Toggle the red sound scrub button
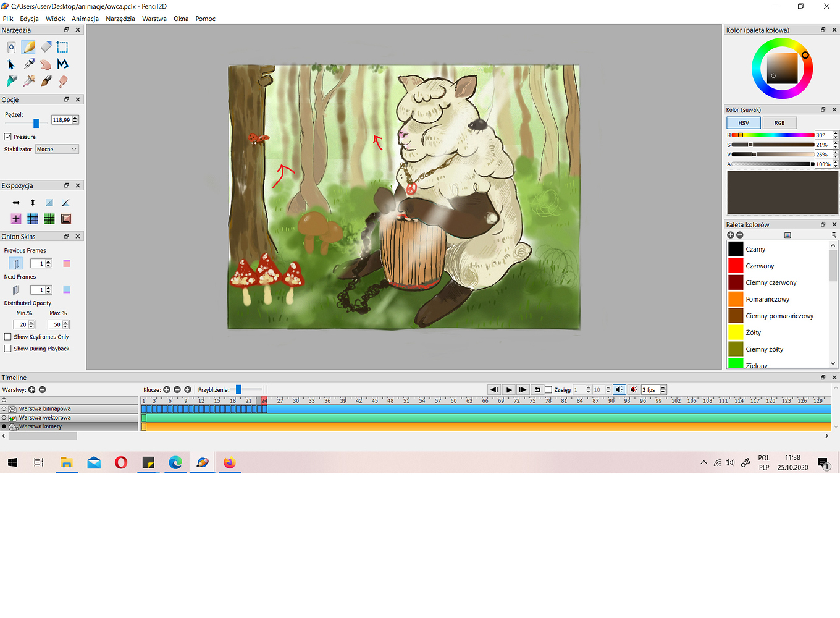This screenshot has height=618, width=840. click(633, 389)
